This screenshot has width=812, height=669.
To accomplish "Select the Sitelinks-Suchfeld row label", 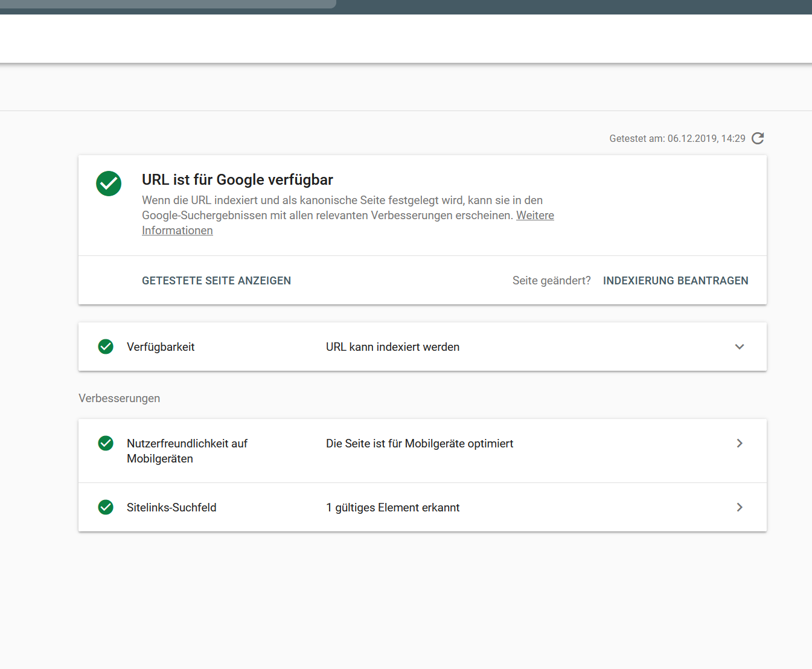I will click(171, 508).
